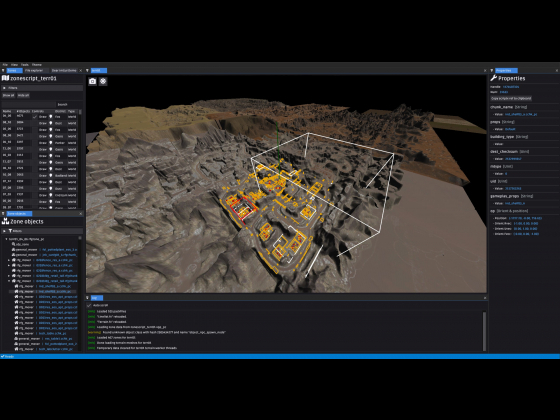Click the uid value in Properties
The width and height of the screenshot is (560, 420).
click(513, 188)
